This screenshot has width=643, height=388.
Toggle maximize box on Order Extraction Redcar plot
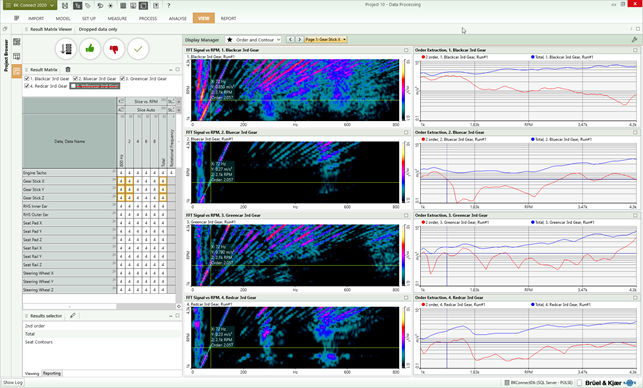click(x=635, y=298)
